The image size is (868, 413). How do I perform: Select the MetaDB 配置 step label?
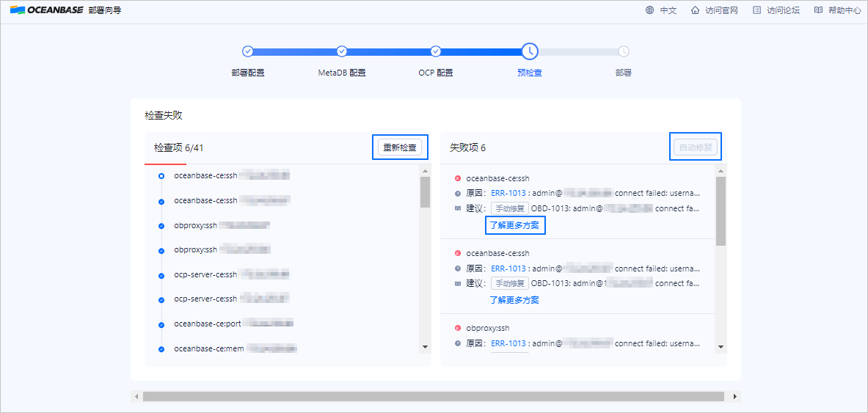point(342,73)
